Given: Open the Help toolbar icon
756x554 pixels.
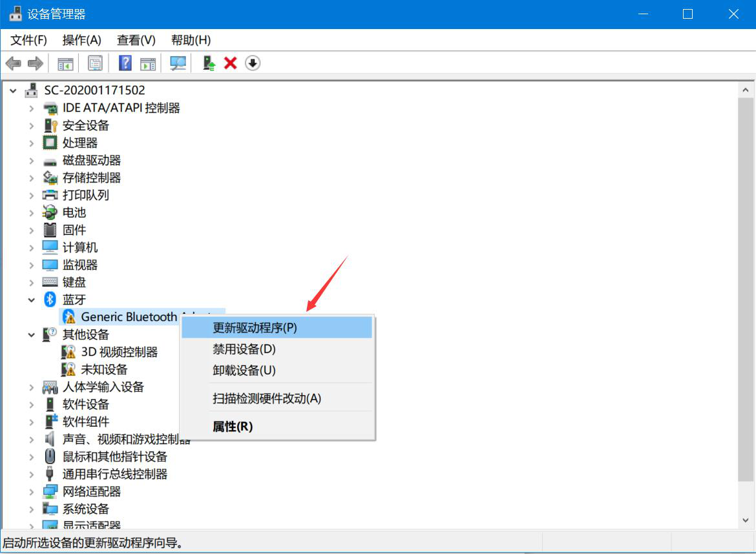Looking at the screenshot, I should [125, 63].
